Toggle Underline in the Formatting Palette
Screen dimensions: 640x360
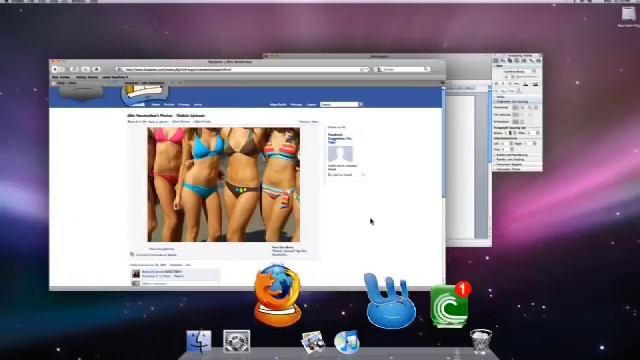pos(510,84)
